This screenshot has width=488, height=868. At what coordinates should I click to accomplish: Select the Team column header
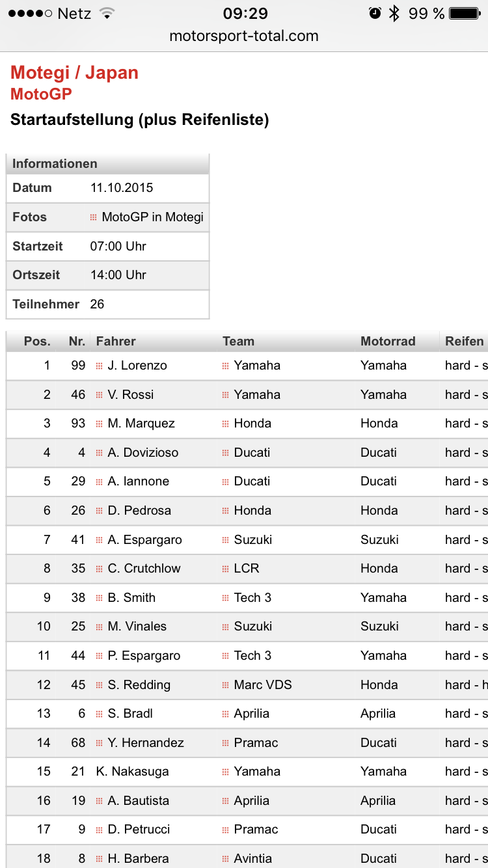(238, 341)
